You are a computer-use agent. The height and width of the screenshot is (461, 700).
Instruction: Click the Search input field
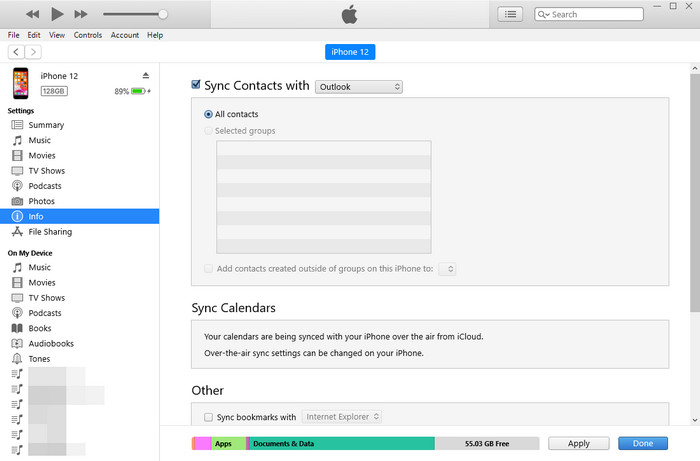coord(589,14)
